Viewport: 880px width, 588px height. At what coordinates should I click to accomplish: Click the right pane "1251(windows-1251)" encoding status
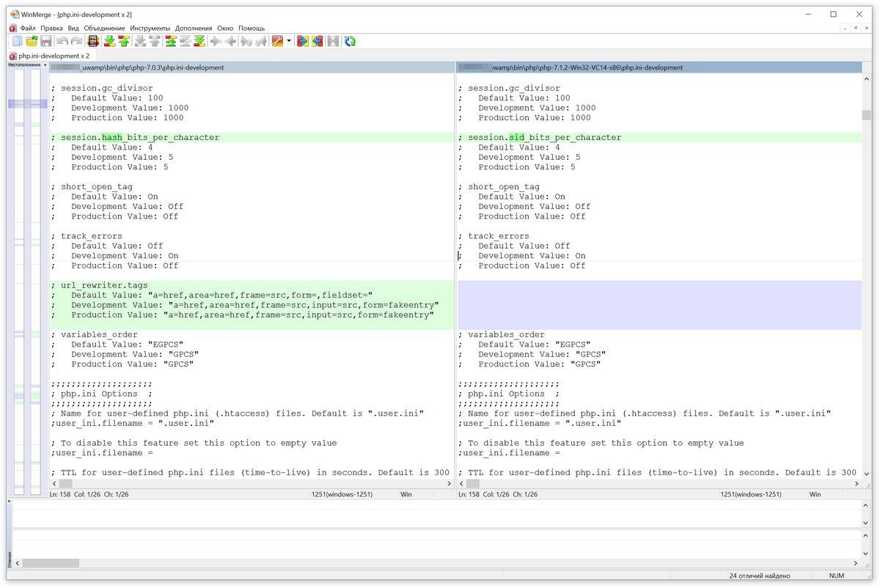(751, 495)
